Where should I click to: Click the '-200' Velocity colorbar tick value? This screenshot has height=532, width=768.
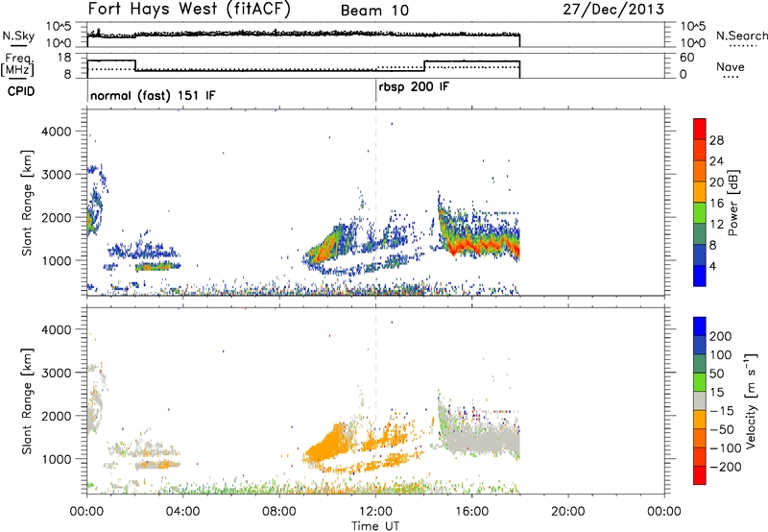point(726,467)
